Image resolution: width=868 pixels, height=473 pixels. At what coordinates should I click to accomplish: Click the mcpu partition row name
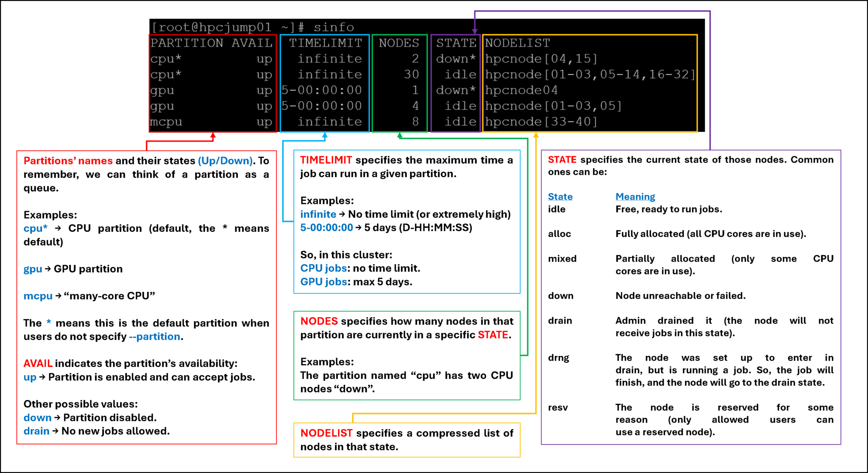(x=166, y=122)
